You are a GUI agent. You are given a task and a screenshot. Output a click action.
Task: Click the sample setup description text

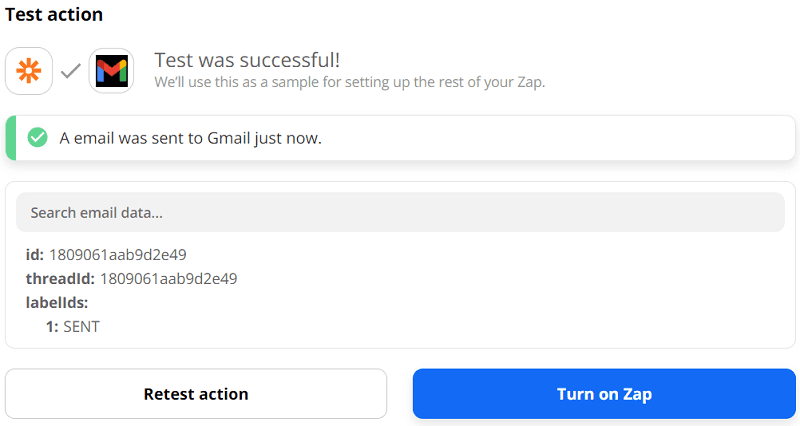(350, 81)
